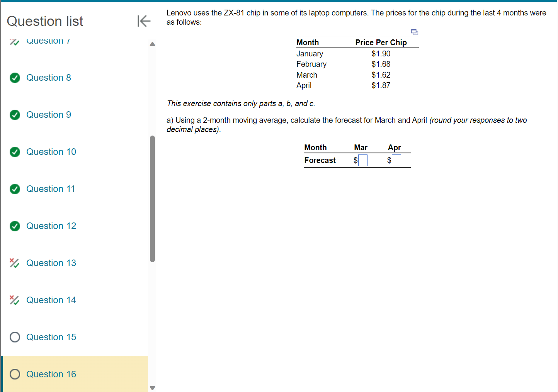Click the Apr forecast input box
The image size is (558, 392).
[396, 160]
